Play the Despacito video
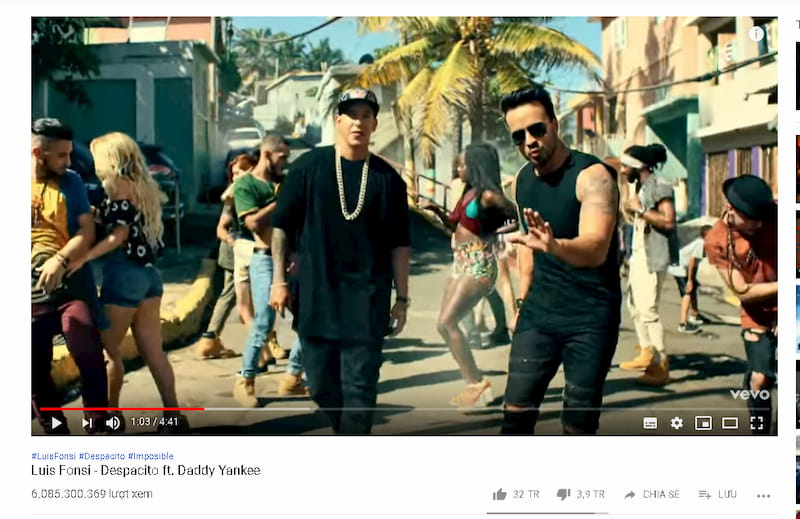 [x=57, y=423]
